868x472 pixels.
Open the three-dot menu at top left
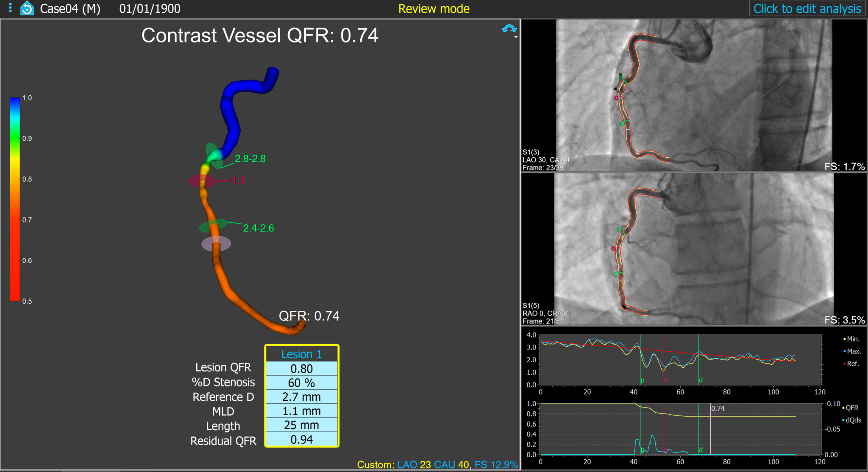pyautogui.click(x=10, y=8)
